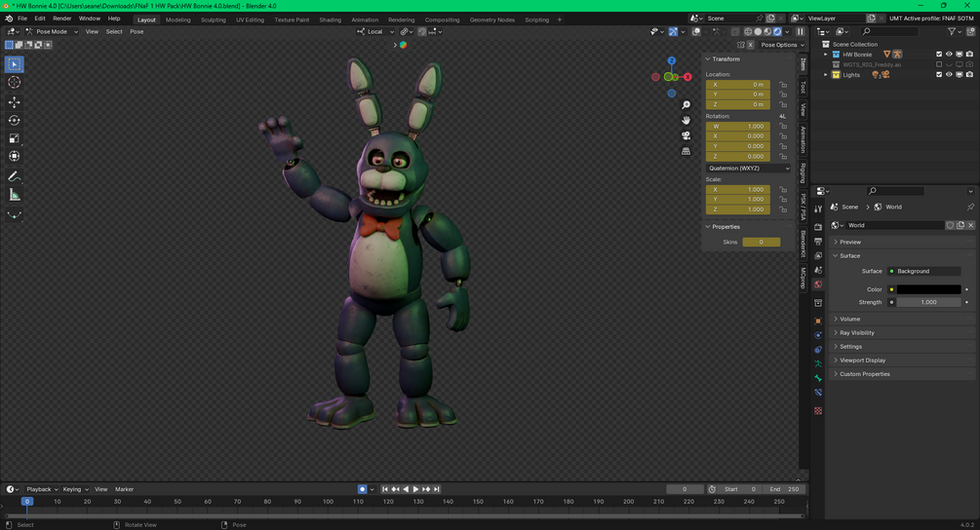980x530 pixels.
Task: Click the world Color swatch
Action: 928,289
